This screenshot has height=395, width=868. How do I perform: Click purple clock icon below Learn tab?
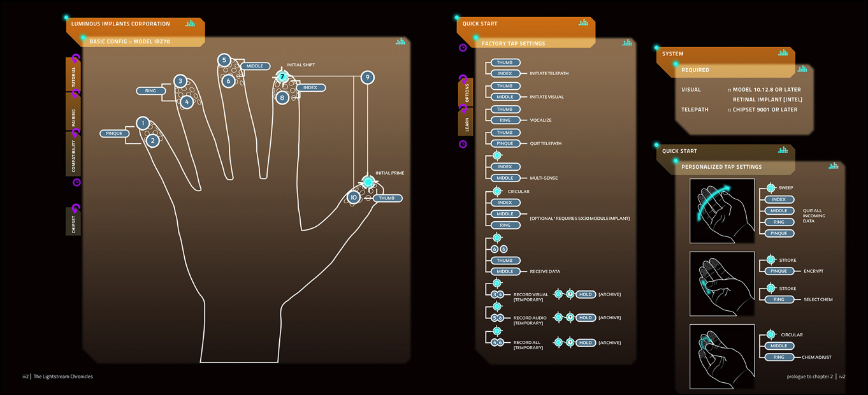(x=463, y=144)
